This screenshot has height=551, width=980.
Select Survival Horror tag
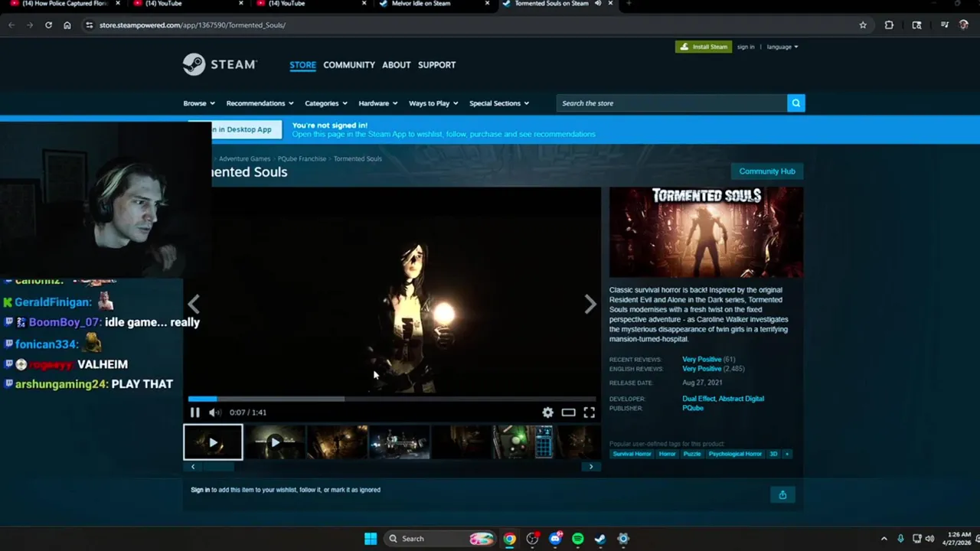632,454
